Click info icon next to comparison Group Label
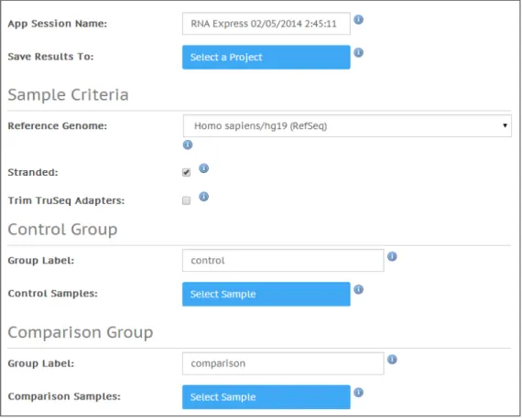Image resolution: width=522 pixels, height=420 pixels. (392, 360)
